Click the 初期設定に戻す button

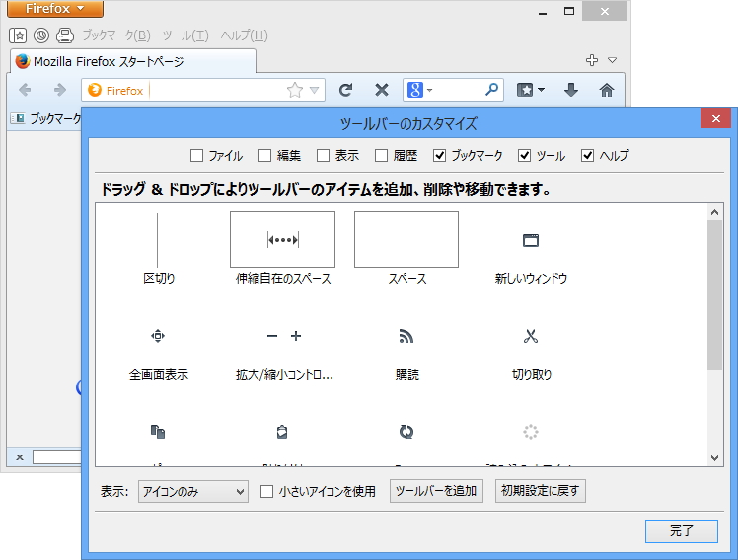point(541,491)
